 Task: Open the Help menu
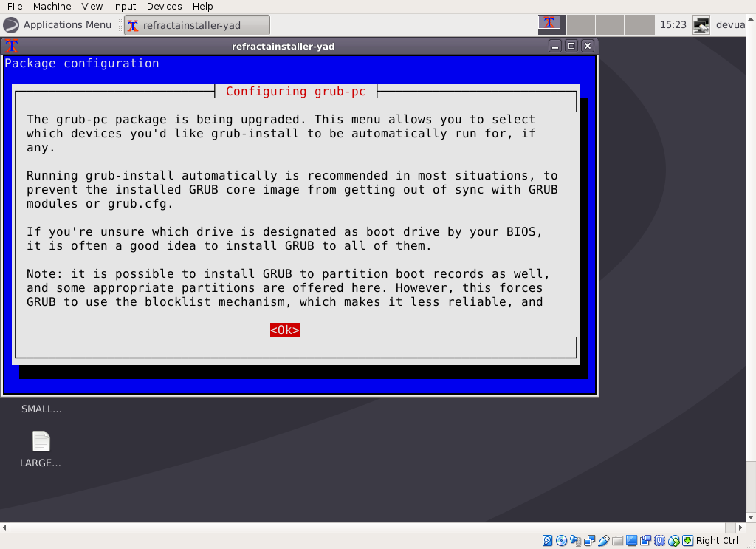point(202,6)
